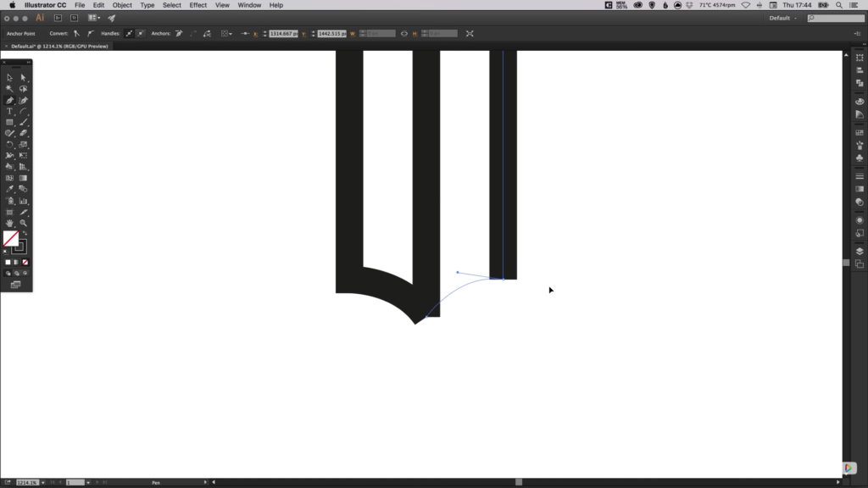Activate the Type tool
Screen dimensions: 868x488
pyautogui.click(x=9, y=111)
